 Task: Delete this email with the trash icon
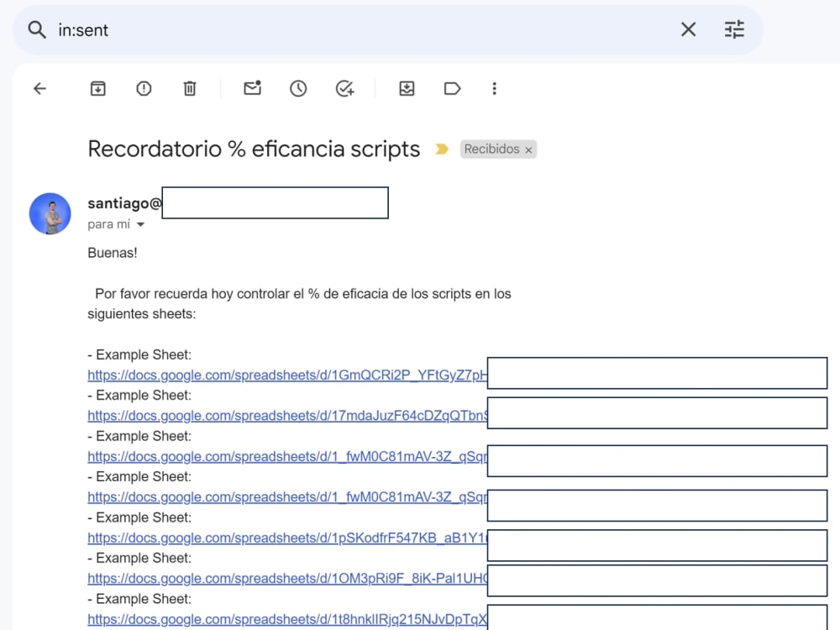click(190, 88)
